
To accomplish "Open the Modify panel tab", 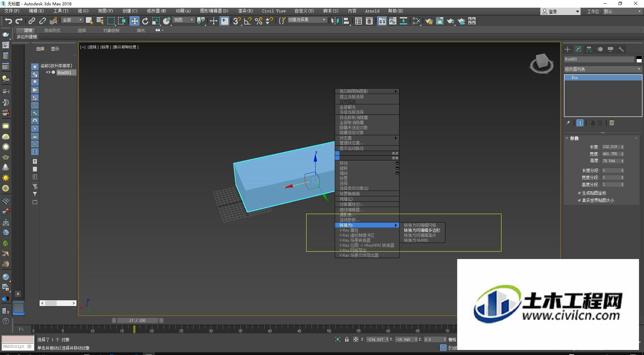I will 578,49.
